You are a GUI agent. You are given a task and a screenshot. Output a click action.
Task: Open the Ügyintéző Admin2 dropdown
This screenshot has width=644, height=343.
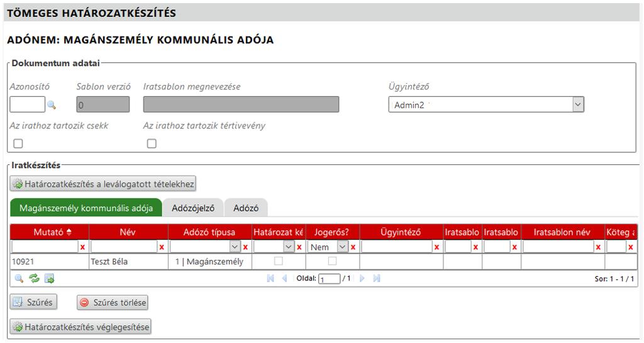click(x=578, y=104)
